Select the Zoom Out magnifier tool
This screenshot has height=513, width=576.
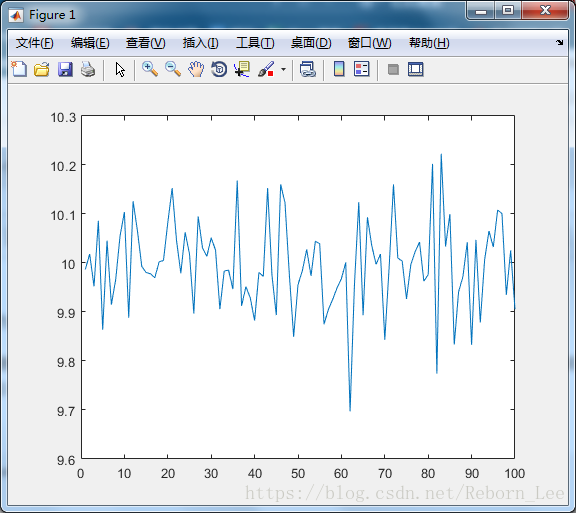pyautogui.click(x=173, y=69)
